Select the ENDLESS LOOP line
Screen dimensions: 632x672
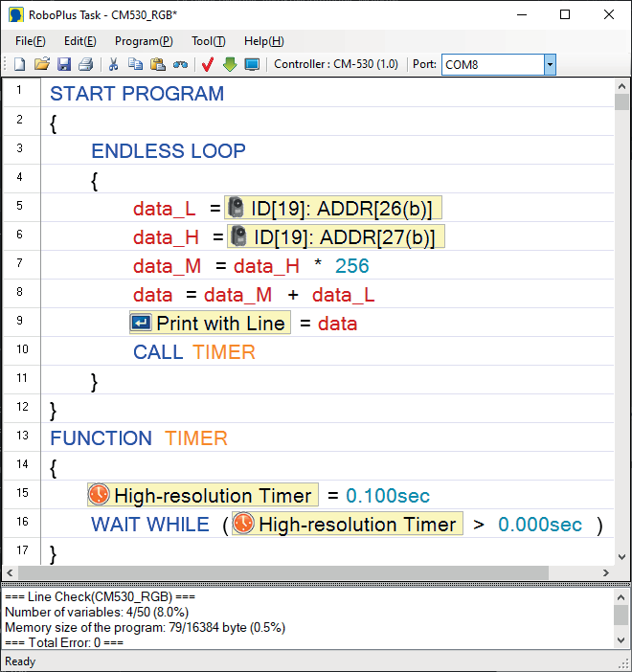pos(168,151)
